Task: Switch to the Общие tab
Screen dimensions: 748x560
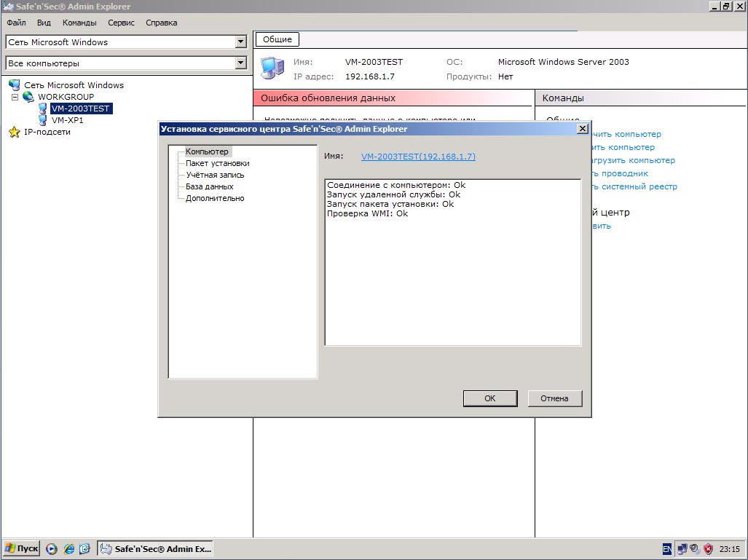Action: coord(277,39)
